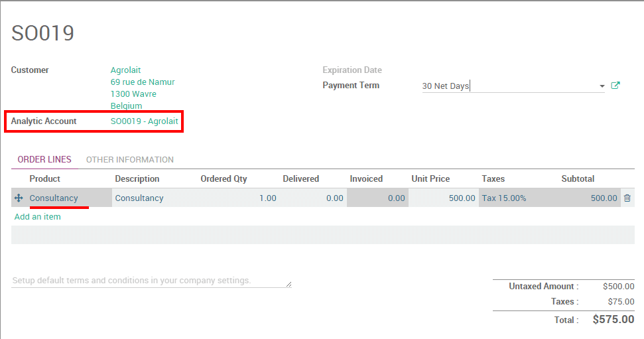Open analytic account SO0019 - Agrolait
644x339 pixels.
[x=144, y=121]
